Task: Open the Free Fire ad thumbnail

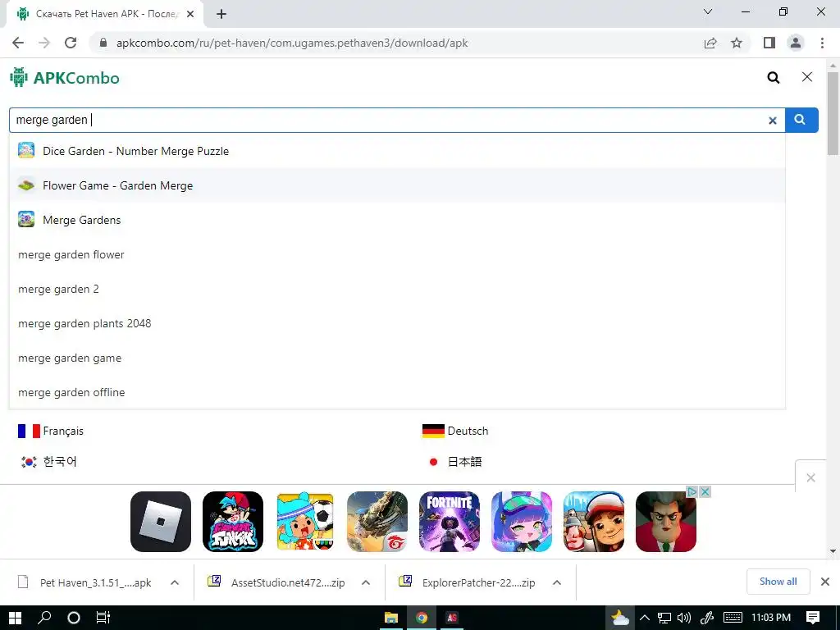Action: [377, 521]
